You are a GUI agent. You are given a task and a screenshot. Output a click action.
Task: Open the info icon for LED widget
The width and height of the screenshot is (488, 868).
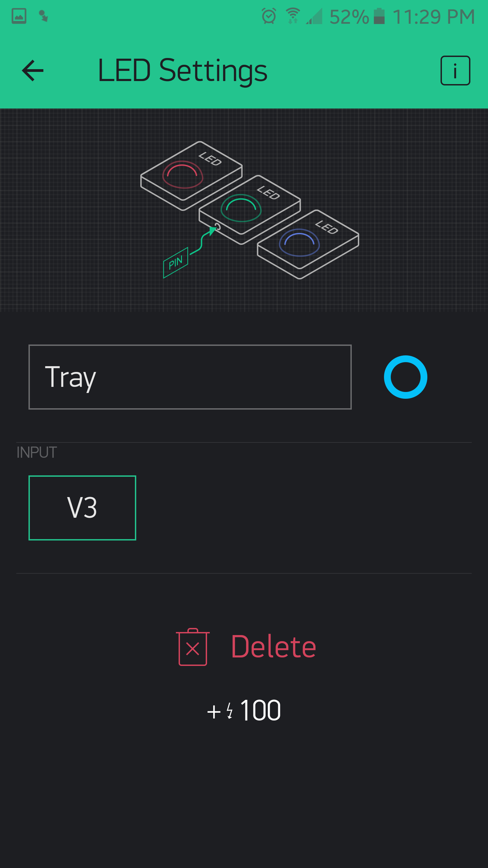[x=455, y=71]
